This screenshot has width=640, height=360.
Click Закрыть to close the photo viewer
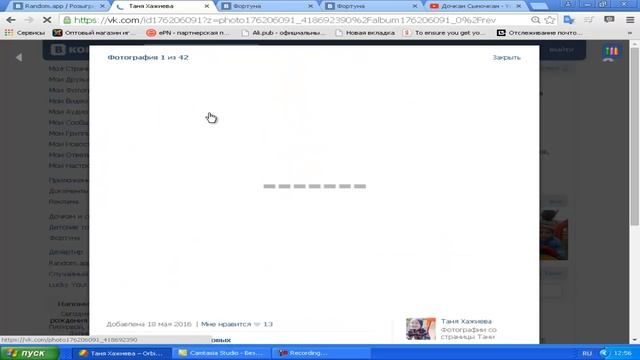506,58
